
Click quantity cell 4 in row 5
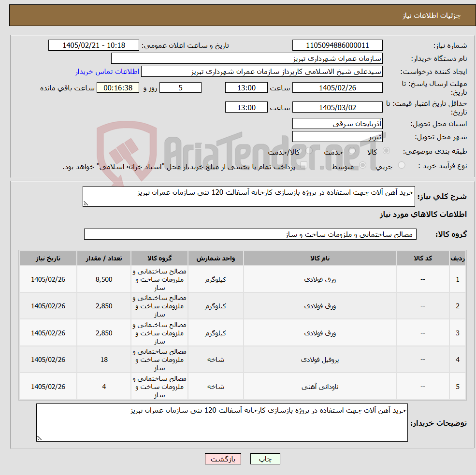(104, 387)
